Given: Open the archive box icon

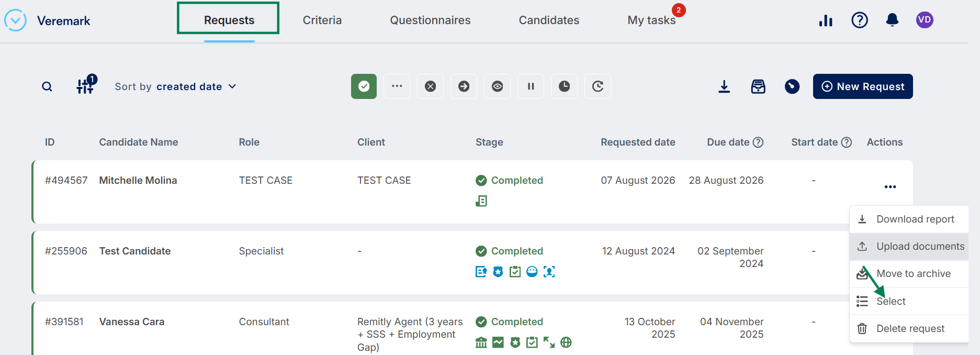Looking at the screenshot, I should [x=758, y=86].
